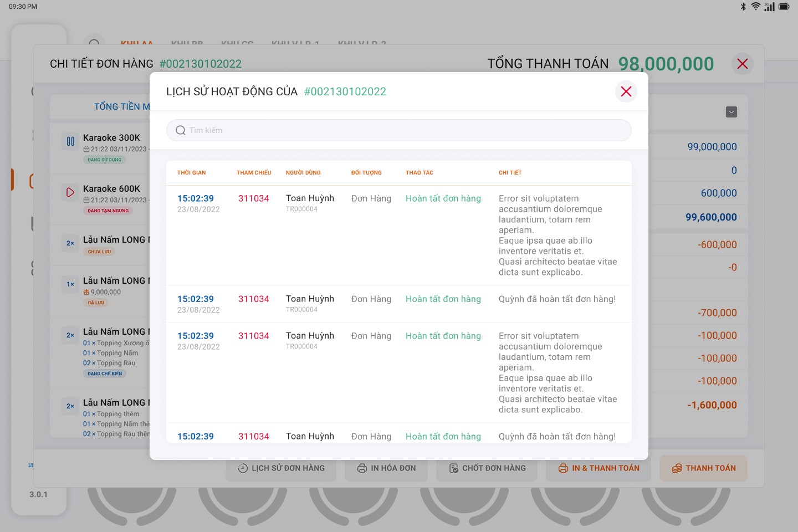
Task: Click printer icon on In & Thanh toán
Action: tap(564, 468)
